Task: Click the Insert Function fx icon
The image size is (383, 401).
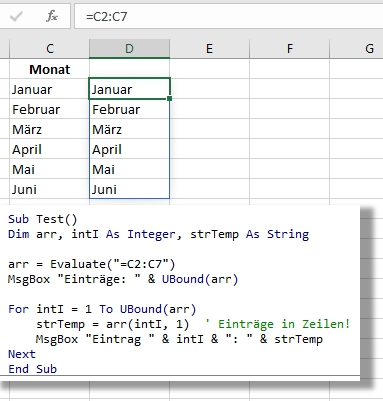Action: click(x=52, y=16)
